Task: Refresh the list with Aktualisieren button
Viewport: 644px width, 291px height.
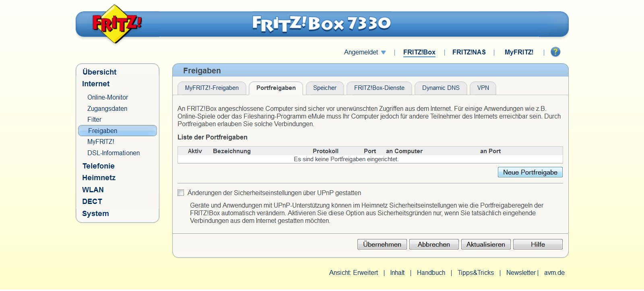Action: click(485, 245)
